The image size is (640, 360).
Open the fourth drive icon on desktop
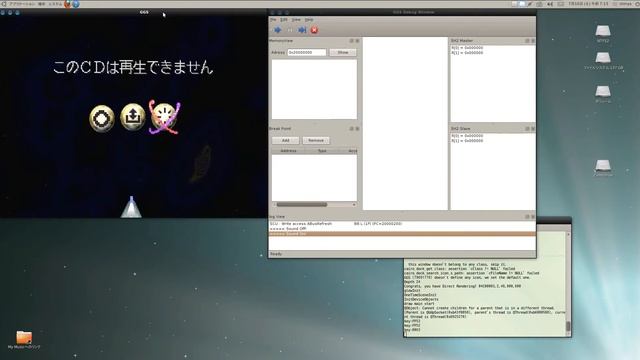pos(603,166)
